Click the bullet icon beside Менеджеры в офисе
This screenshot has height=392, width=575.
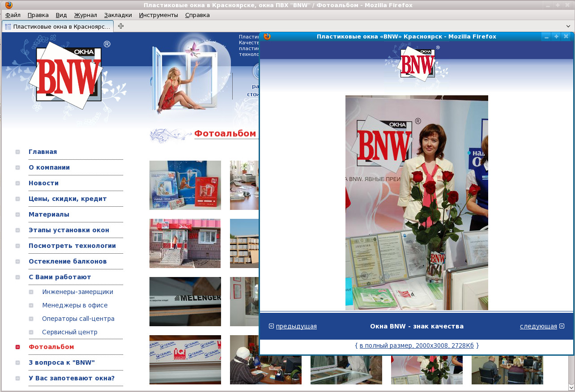(x=31, y=306)
